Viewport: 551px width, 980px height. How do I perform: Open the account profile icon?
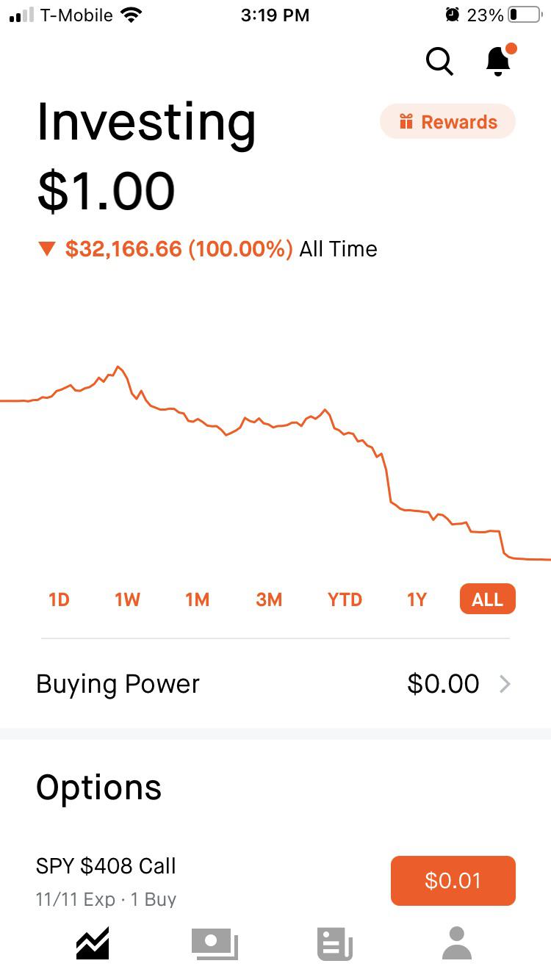pos(456,943)
